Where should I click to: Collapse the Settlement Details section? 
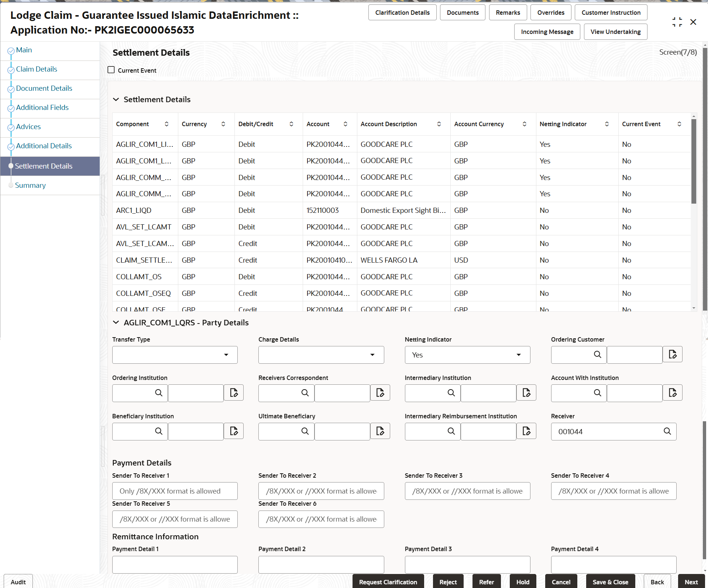[116, 99]
